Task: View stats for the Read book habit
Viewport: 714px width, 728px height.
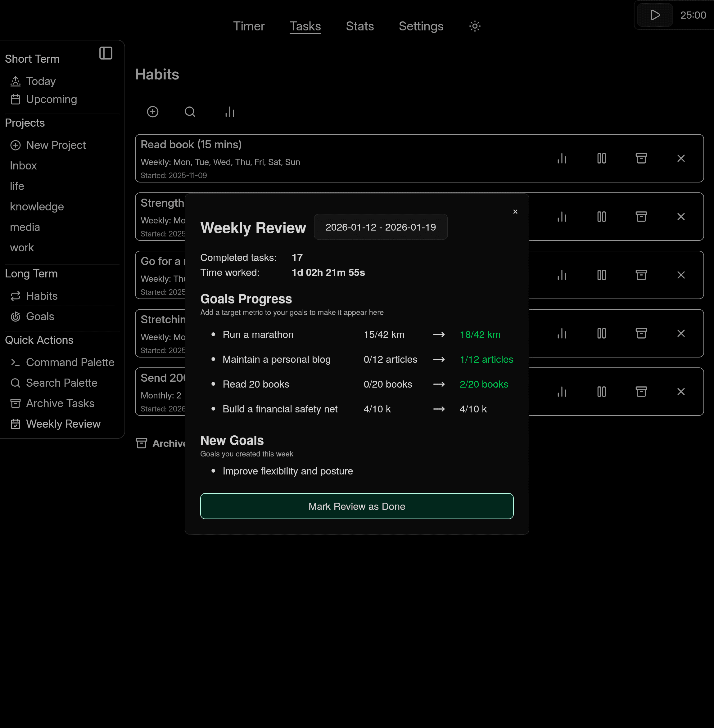Action: coord(561,158)
